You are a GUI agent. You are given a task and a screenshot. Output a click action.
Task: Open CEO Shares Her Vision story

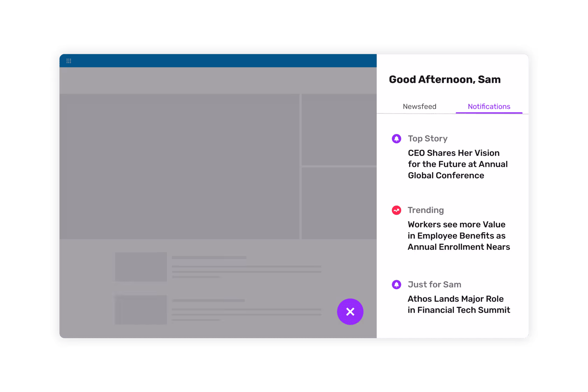pyautogui.click(x=458, y=164)
